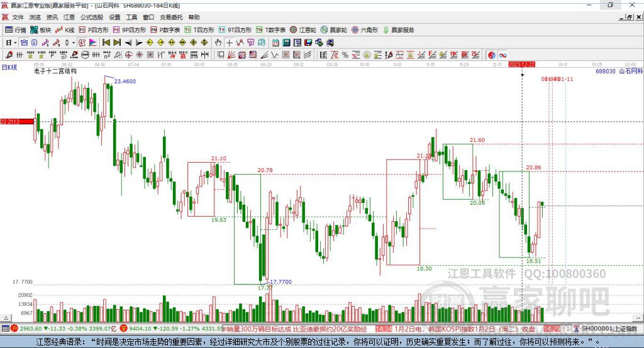This screenshot has height=348, width=644.
Task: Restore the inner chart window
Action: [x=630, y=17]
